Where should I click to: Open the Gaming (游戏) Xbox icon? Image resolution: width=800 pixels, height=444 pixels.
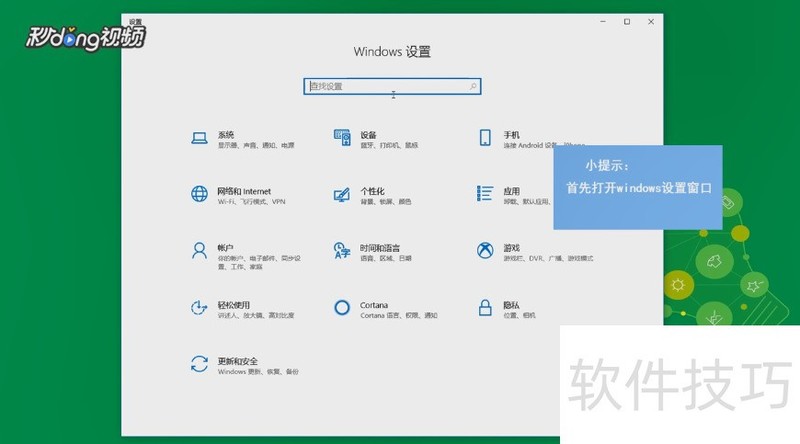[x=485, y=251]
